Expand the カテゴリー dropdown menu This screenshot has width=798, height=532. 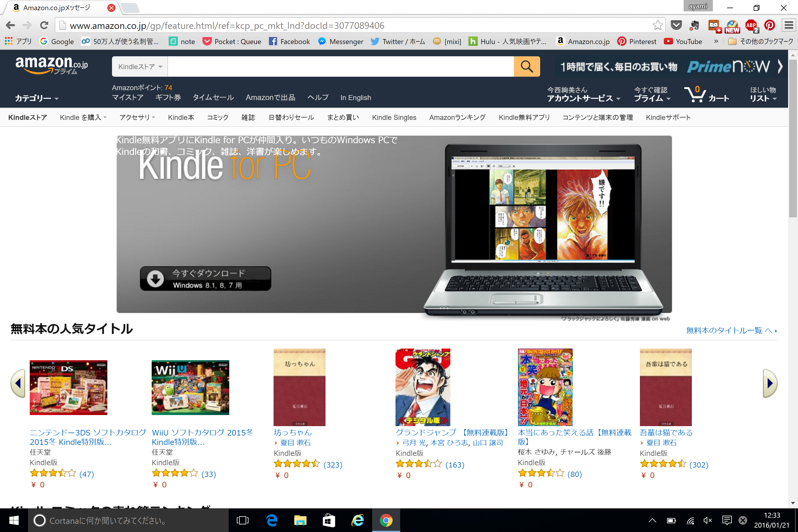(37, 98)
